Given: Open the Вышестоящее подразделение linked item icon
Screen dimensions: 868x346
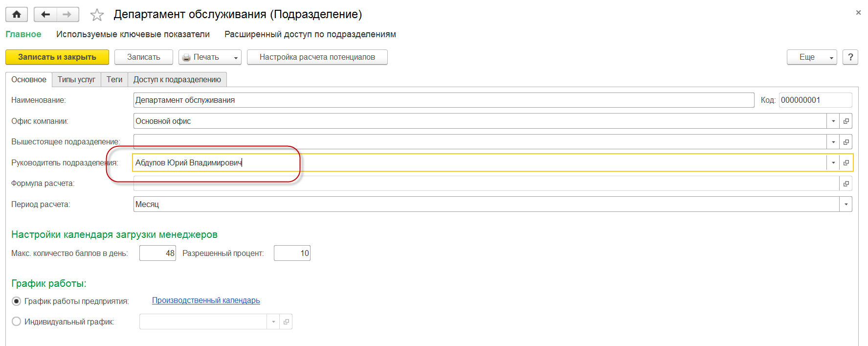Looking at the screenshot, I should 846,142.
